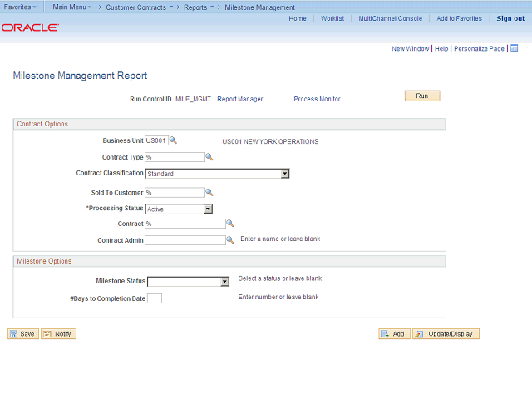The image size is (532, 399).
Task: Click the Run button
Action: pos(422,96)
